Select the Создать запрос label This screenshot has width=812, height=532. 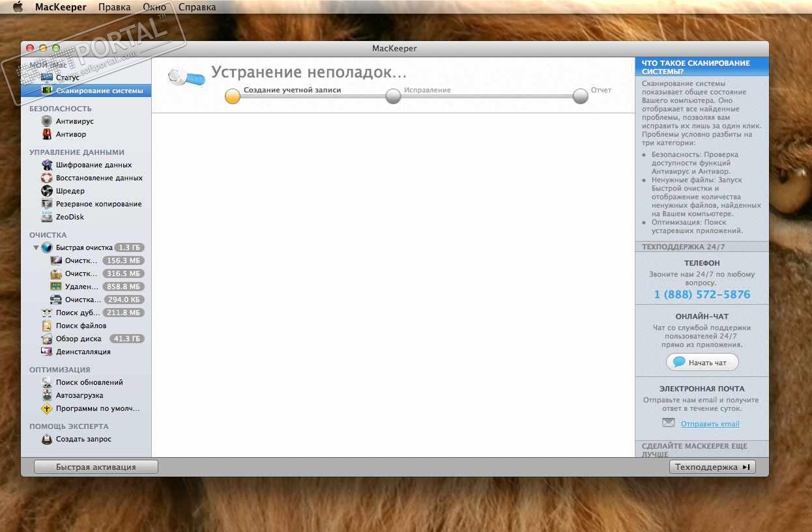tap(83, 439)
